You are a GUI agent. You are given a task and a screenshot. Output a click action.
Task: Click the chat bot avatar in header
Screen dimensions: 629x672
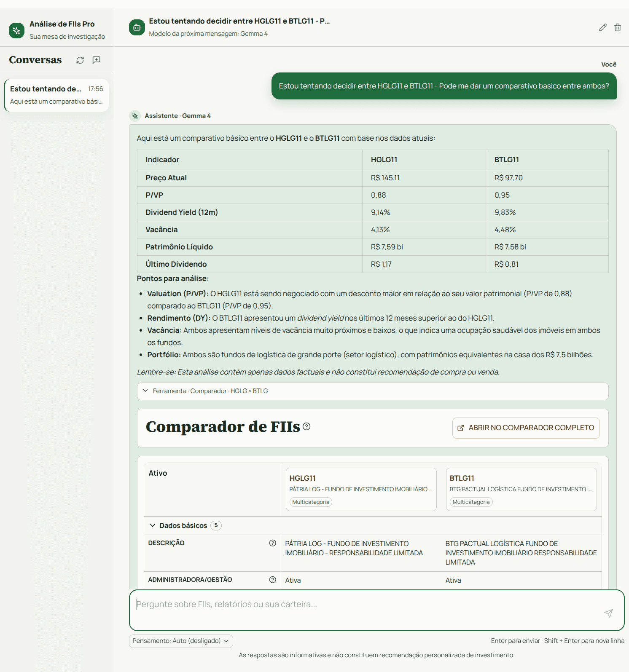pos(137,27)
